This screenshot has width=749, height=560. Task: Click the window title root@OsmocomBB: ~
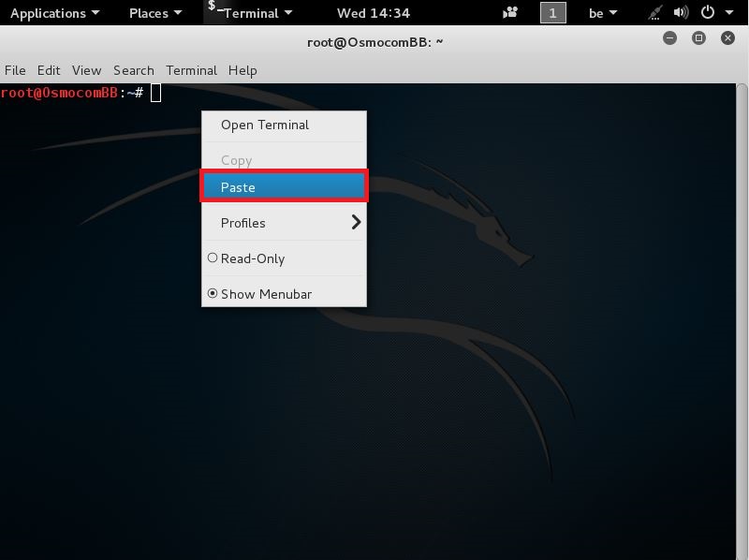(375, 42)
